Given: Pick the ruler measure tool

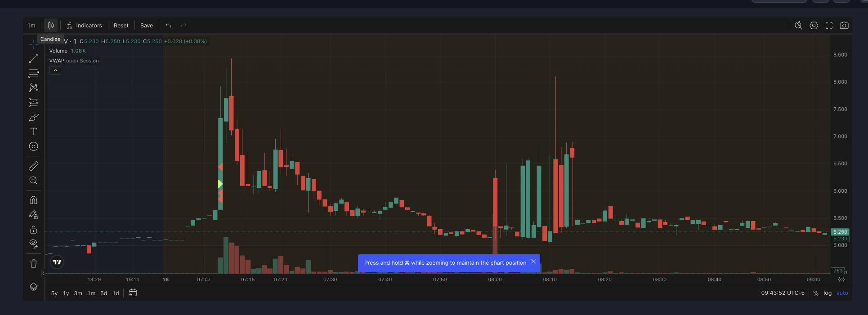Looking at the screenshot, I should [x=33, y=166].
